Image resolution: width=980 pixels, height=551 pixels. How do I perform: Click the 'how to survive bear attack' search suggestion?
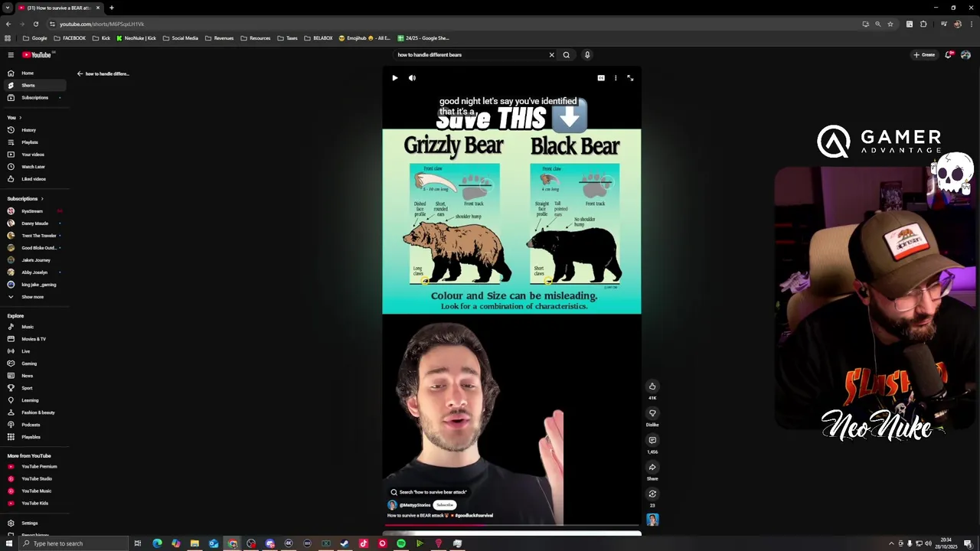pos(429,492)
